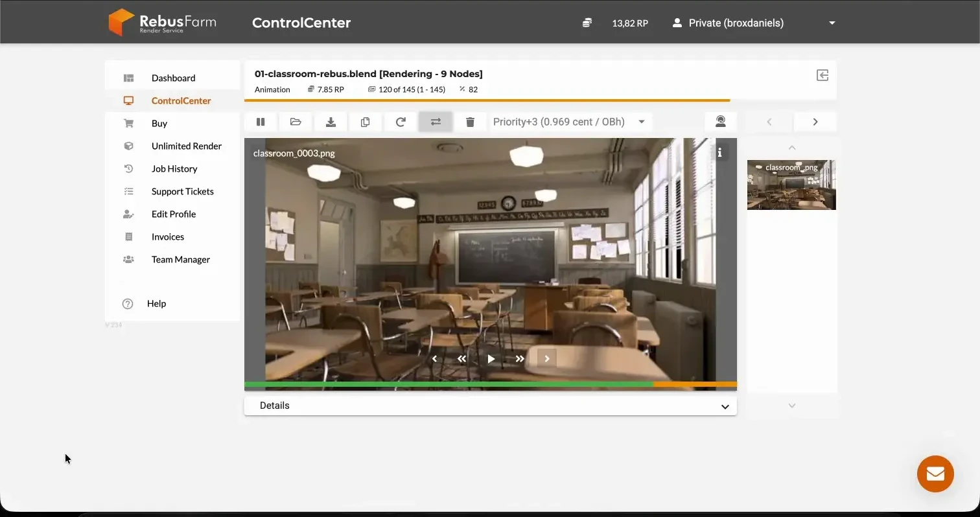
Task: Click the support agent headset icon
Action: 721,122
